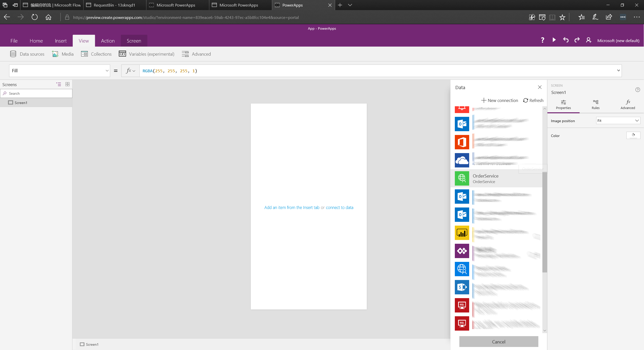The width and height of the screenshot is (644, 350).
Task: Switch Screens panel to thumbnail view
Action: [67, 84]
